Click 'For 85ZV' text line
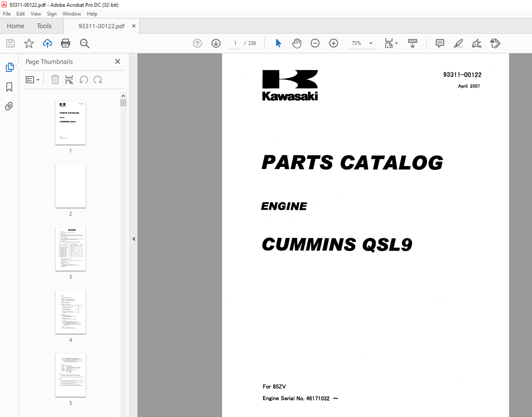 (x=274, y=387)
